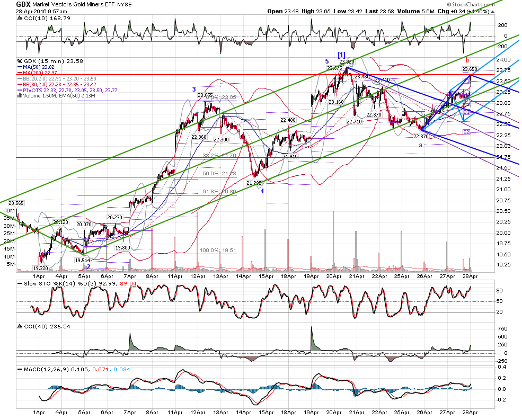This screenshot has width=522, height=420.
Task: Click the CCI(10) 168.79 indicator label
Action: pyautogui.click(x=47, y=19)
